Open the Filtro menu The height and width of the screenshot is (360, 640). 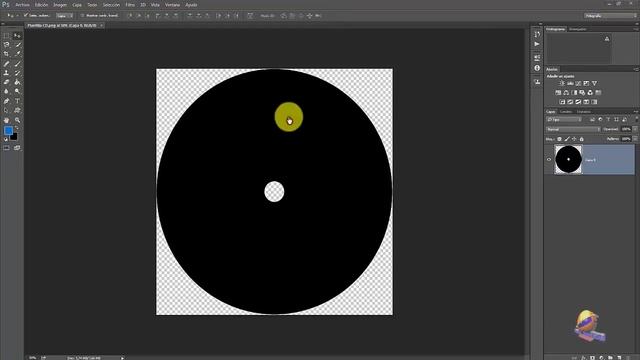130,5
